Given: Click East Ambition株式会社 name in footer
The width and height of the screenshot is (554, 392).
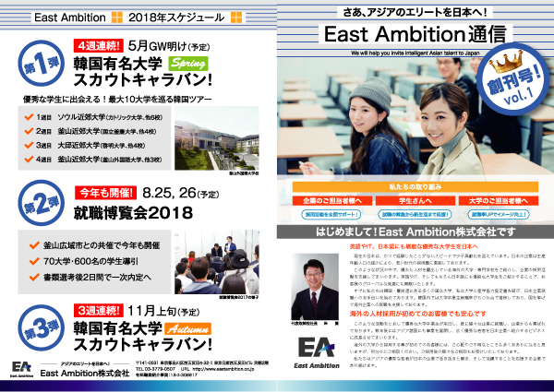Looking at the screenshot, I should [x=85, y=373].
